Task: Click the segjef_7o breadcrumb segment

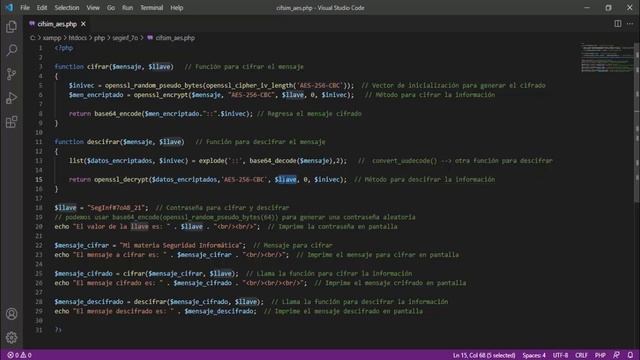Action: click(125, 38)
